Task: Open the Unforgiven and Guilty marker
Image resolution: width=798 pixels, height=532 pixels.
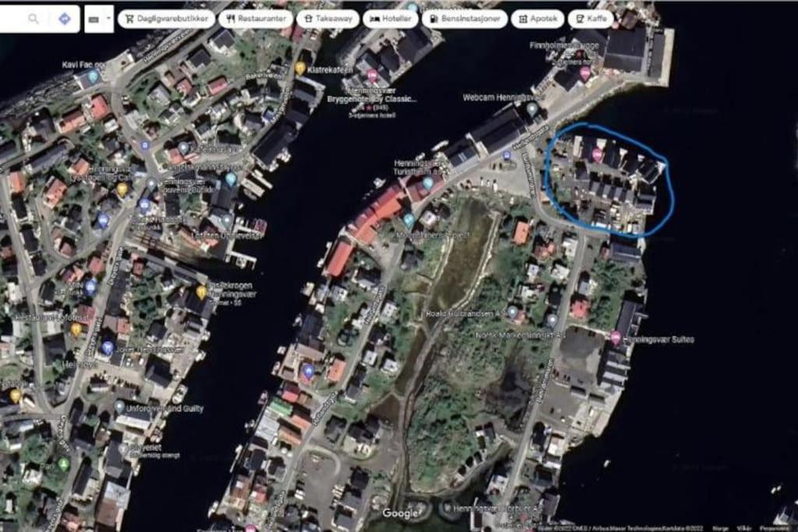Action: (x=119, y=407)
